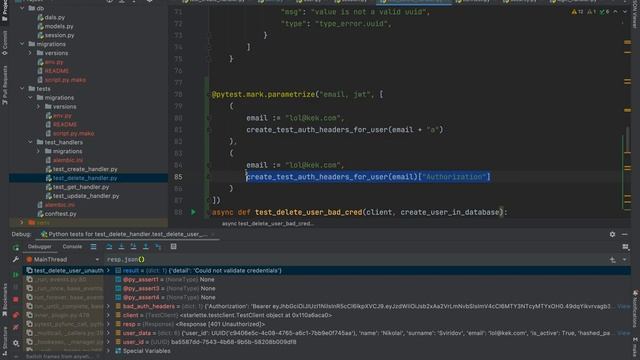
Task: Open Commit tool window
Action: pos(4,43)
